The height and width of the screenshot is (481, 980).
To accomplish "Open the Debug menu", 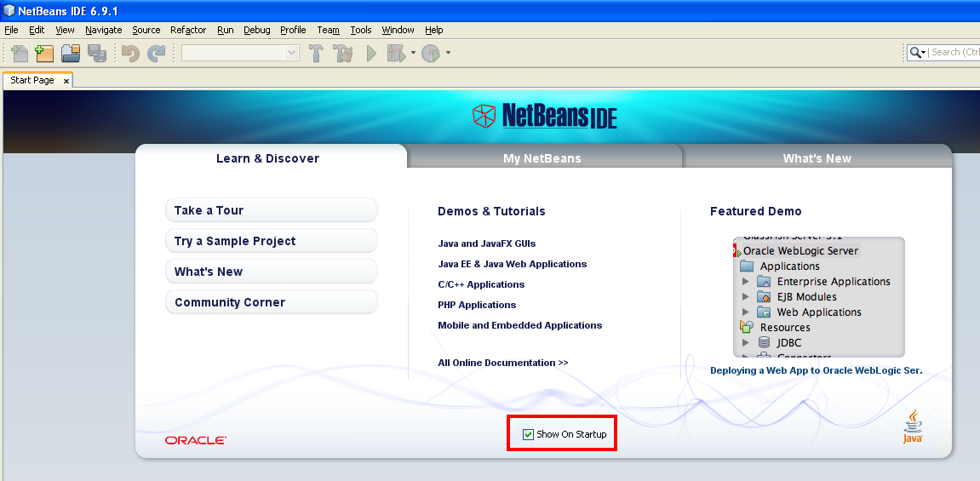I will click(257, 30).
